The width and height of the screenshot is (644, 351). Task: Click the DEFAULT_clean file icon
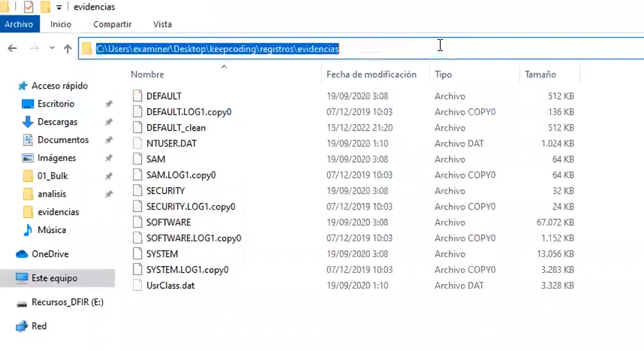(x=137, y=128)
